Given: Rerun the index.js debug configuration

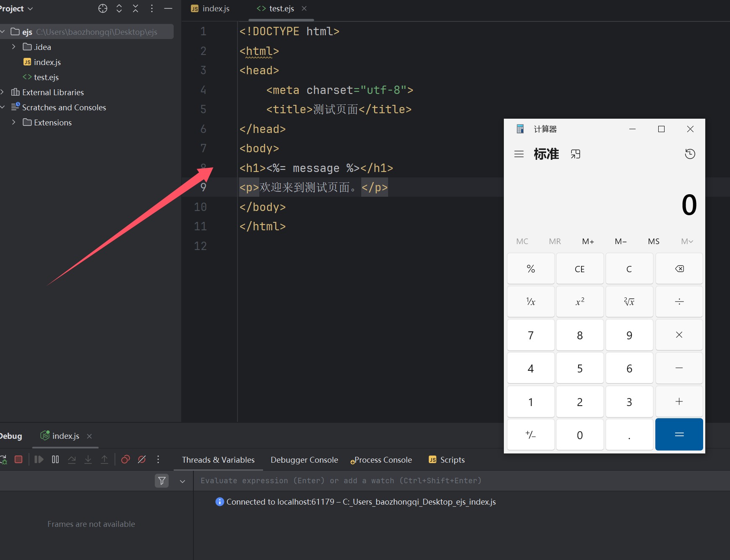Looking at the screenshot, I should tap(3, 459).
